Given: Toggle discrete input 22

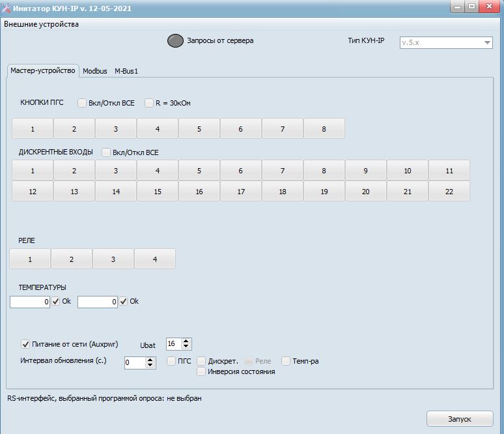Looking at the screenshot, I should [x=449, y=192].
